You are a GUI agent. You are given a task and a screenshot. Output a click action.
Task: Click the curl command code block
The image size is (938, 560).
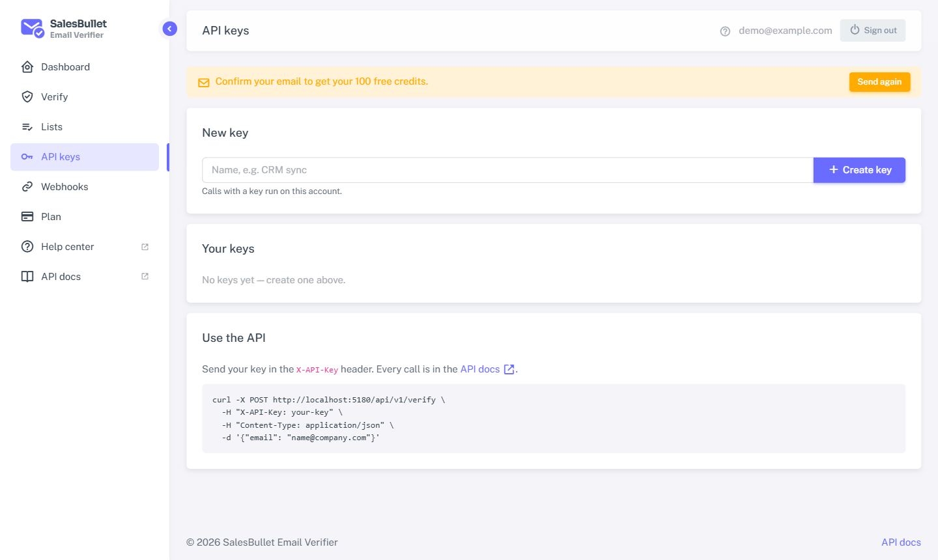pyautogui.click(x=554, y=419)
